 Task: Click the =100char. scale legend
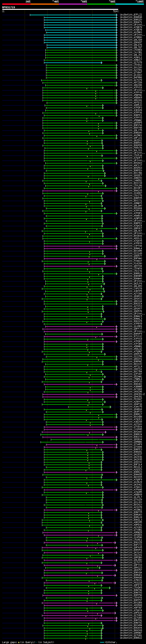coord(108,642)
